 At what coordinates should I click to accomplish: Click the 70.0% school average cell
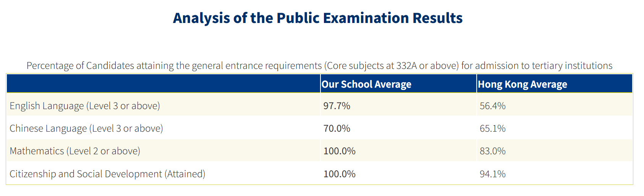[337, 128]
